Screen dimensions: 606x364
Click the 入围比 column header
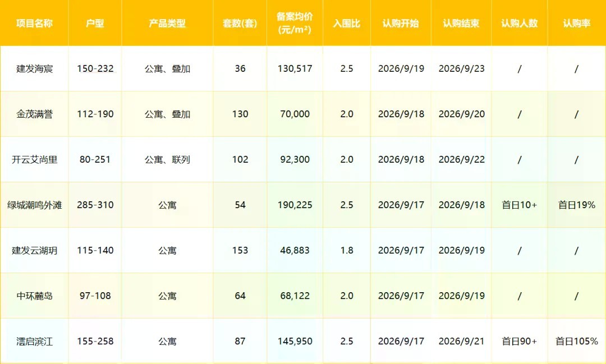pos(347,23)
